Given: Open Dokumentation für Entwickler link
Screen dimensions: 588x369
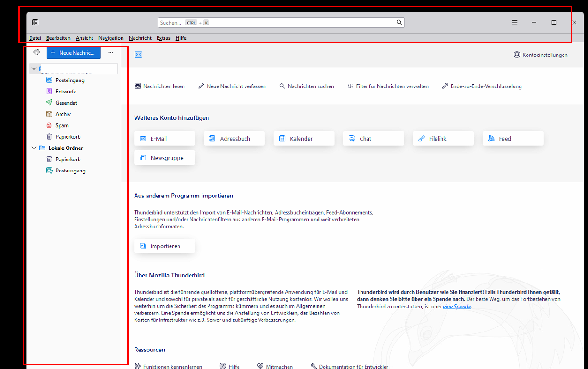Looking at the screenshot, I should [349, 367].
